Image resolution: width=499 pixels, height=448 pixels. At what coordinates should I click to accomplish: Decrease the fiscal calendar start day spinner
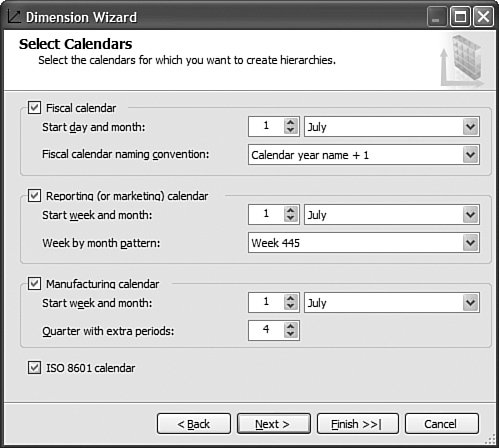[x=291, y=130]
